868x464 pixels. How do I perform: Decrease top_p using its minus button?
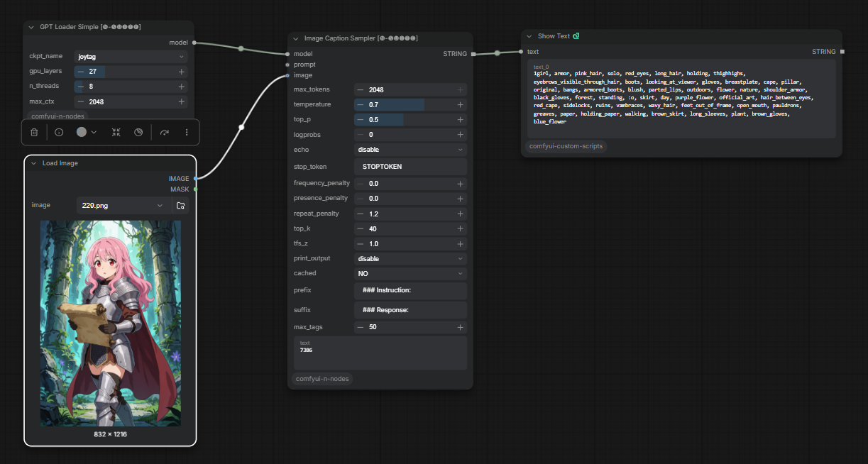361,120
